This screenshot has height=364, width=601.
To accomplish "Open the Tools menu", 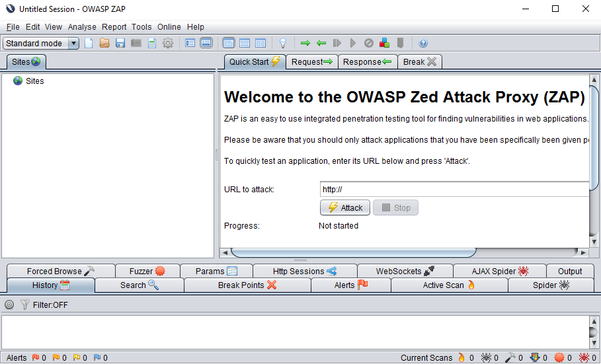I will [x=141, y=27].
